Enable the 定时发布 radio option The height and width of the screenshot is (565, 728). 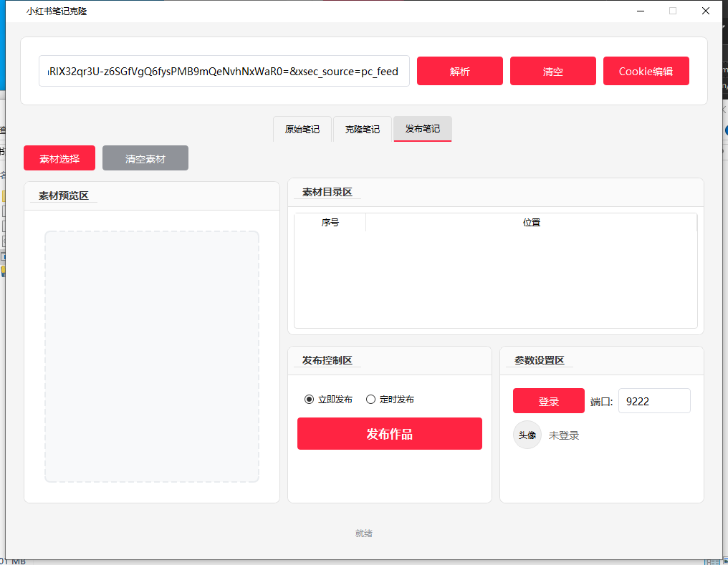(x=370, y=400)
